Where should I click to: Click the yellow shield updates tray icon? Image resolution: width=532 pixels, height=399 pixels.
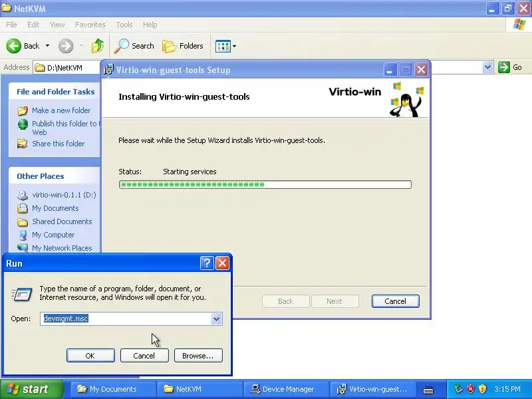482,389
